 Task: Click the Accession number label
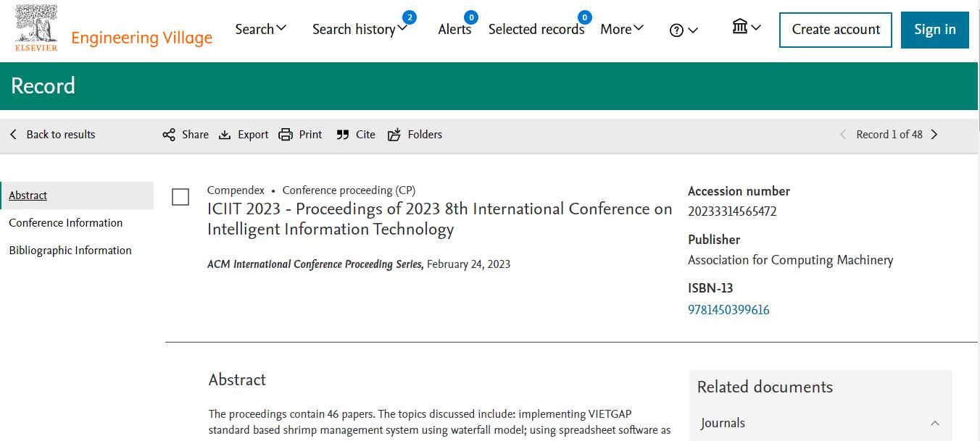click(x=739, y=191)
